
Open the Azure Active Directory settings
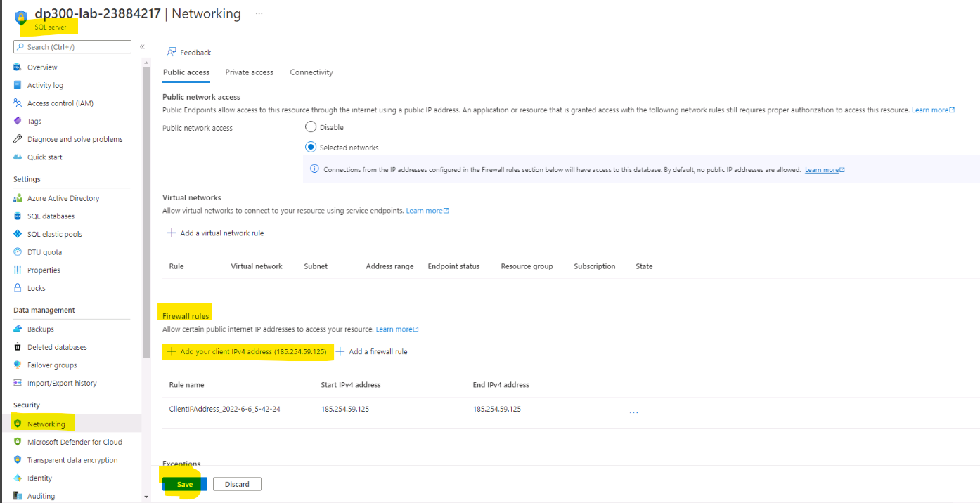click(x=62, y=197)
